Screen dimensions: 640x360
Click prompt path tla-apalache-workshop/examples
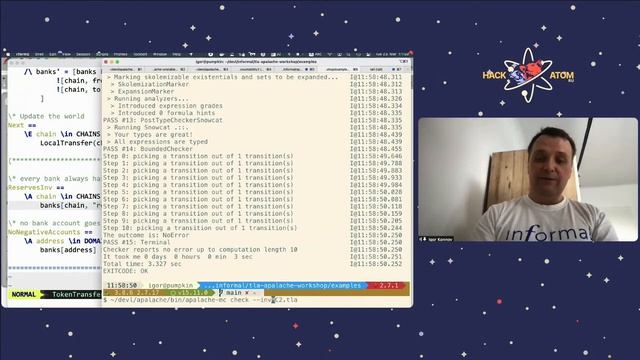pyautogui.click(x=282, y=285)
